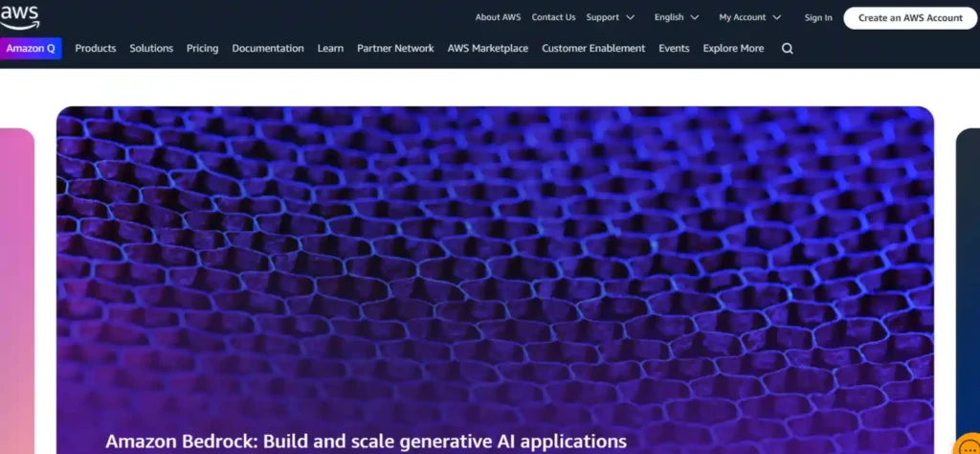Image resolution: width=980 pixels, height=454 pixels.
Task: Click the Sign In link
Action: (818, 17)
